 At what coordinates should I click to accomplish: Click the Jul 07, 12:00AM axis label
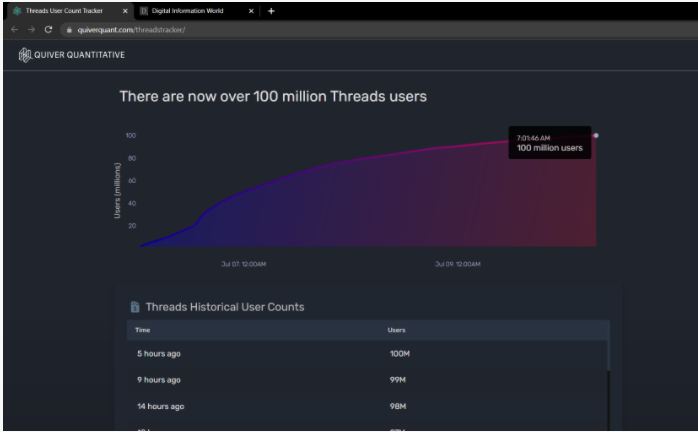243,264
